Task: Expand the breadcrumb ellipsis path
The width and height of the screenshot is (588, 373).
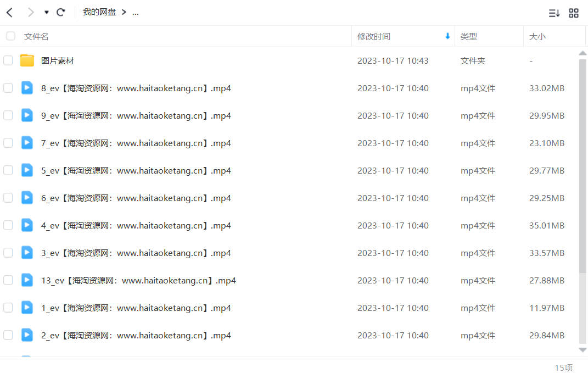Action: click(136, 13)
